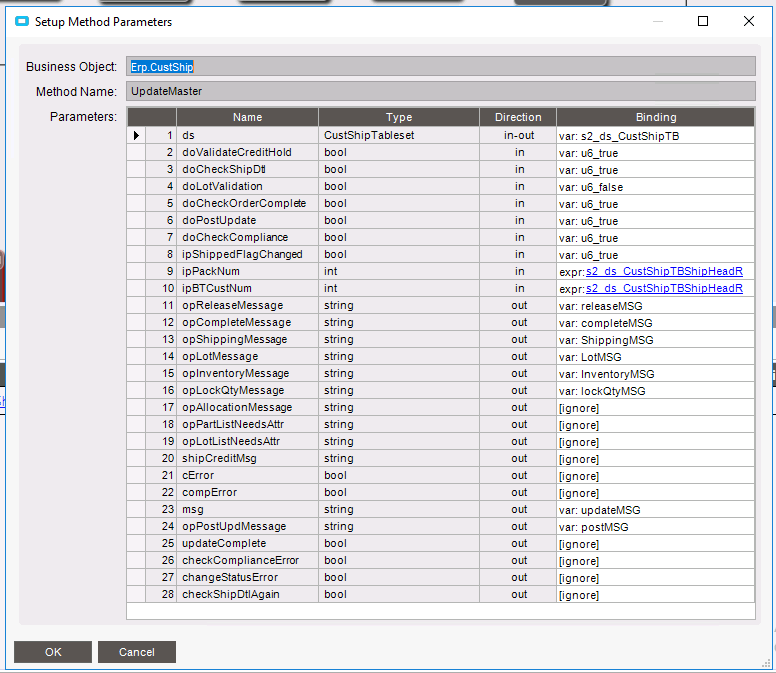Screen dimensions: 776x673
Task: Select the doCheckCompliance parameter row
Action: point(235,237)
